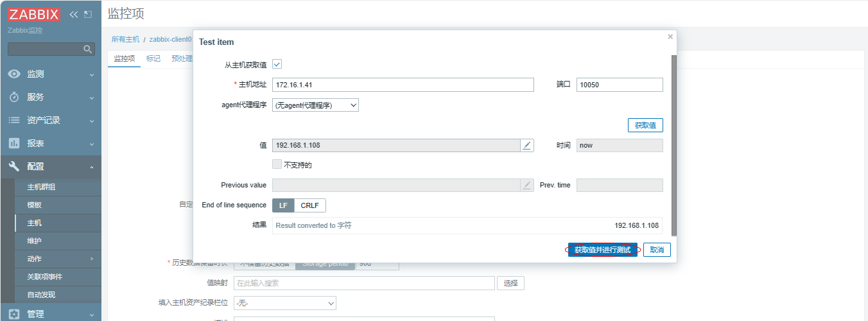Image resolution: width=868 pixels, height=321 pixels.
Task: Click the Zabbix logo
Action: pyautogui.click(x=34, y=14)
